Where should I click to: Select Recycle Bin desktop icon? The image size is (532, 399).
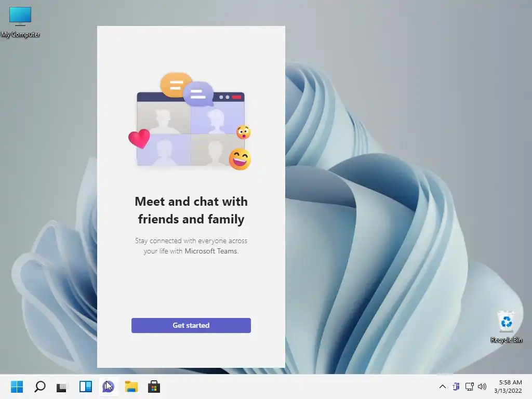506,327
